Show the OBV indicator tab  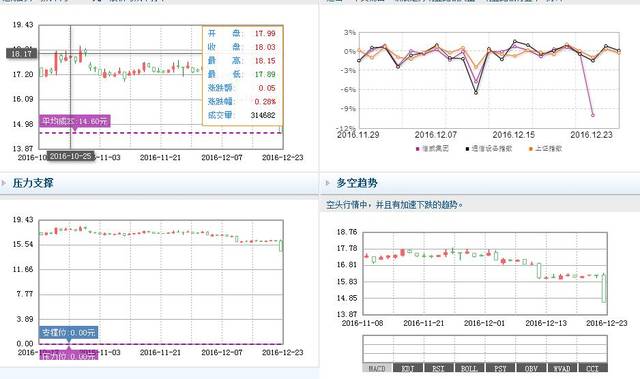tap(531, 368)
